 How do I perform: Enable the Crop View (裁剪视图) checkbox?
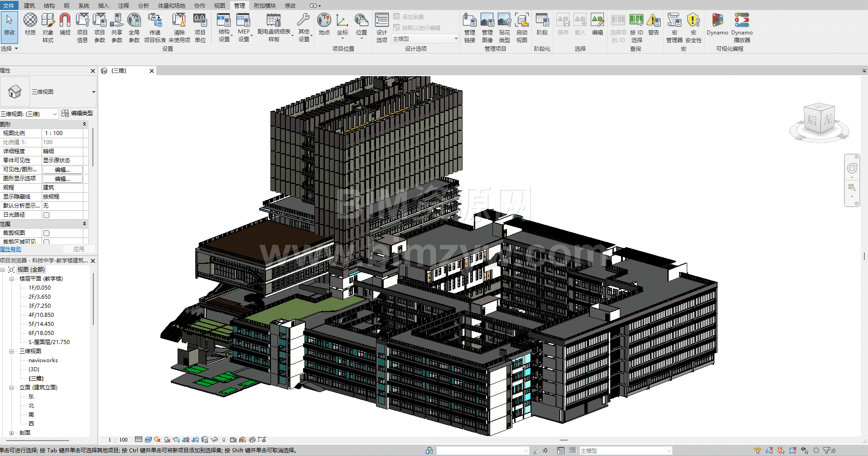46,233
